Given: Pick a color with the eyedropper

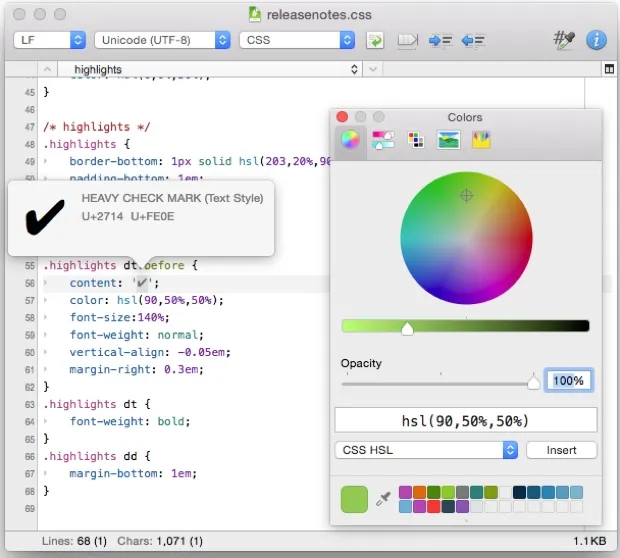Looking at the screenshot, I should coord(383,499).
